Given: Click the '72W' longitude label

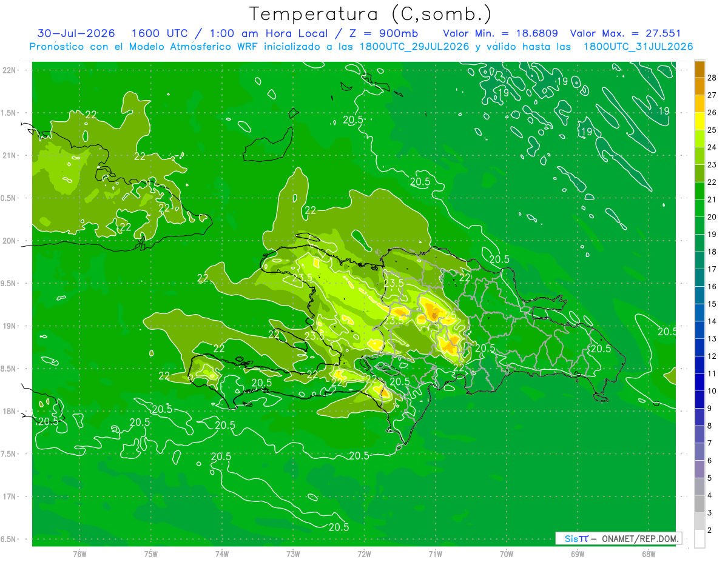Looking at the screenshot, I should [364, 554].
